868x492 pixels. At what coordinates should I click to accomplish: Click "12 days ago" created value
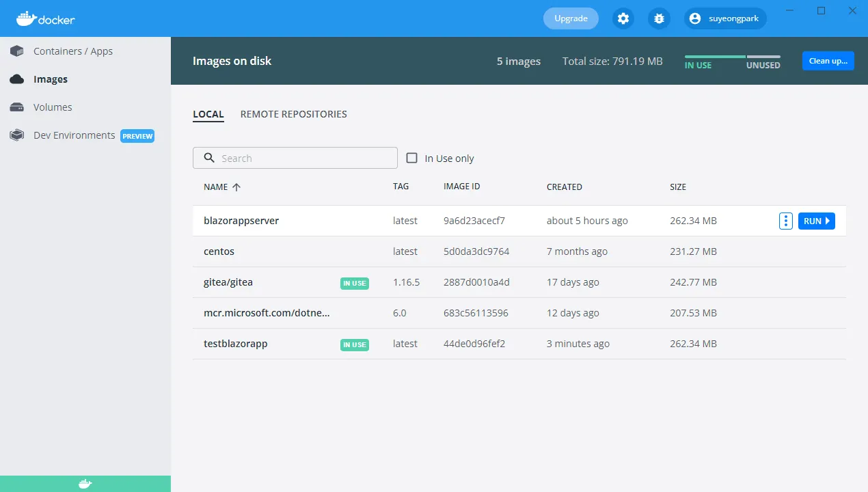tap(573, 313)
